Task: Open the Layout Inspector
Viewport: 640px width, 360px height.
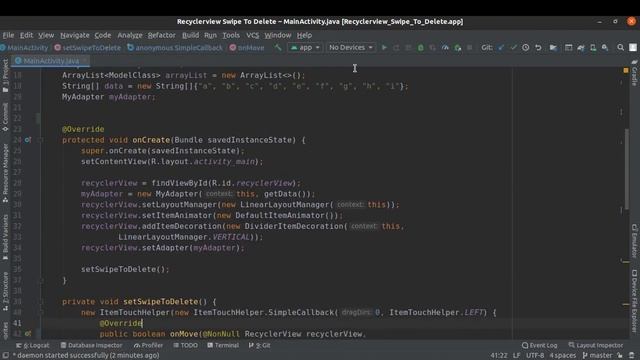Action: pos(596,345)
